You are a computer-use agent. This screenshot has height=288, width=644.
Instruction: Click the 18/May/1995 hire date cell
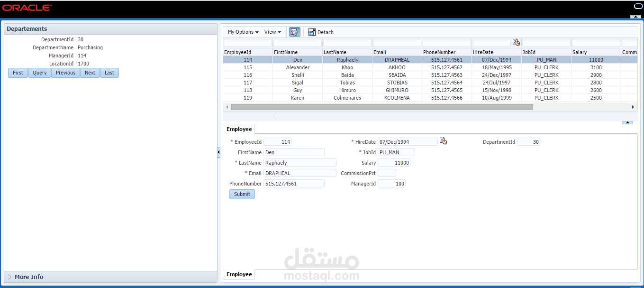click(497, 67)
